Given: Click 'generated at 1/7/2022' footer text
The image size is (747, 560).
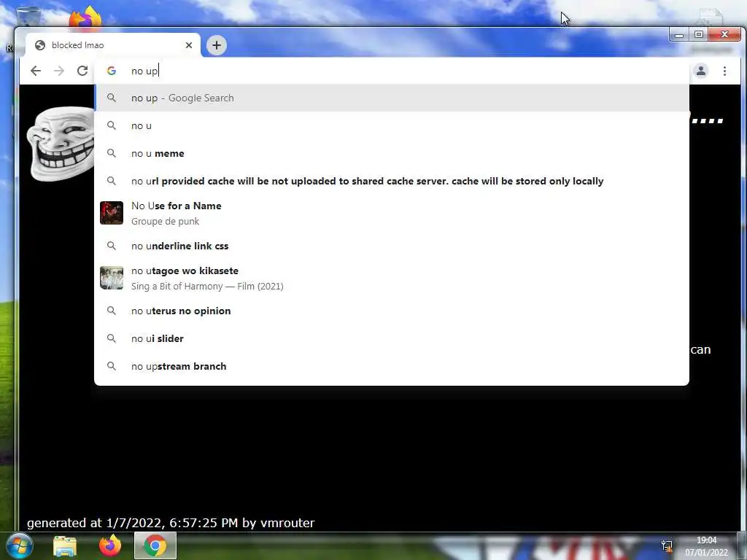Looking at the screenshot, I should pyautogui.click(x=171, y=523).
